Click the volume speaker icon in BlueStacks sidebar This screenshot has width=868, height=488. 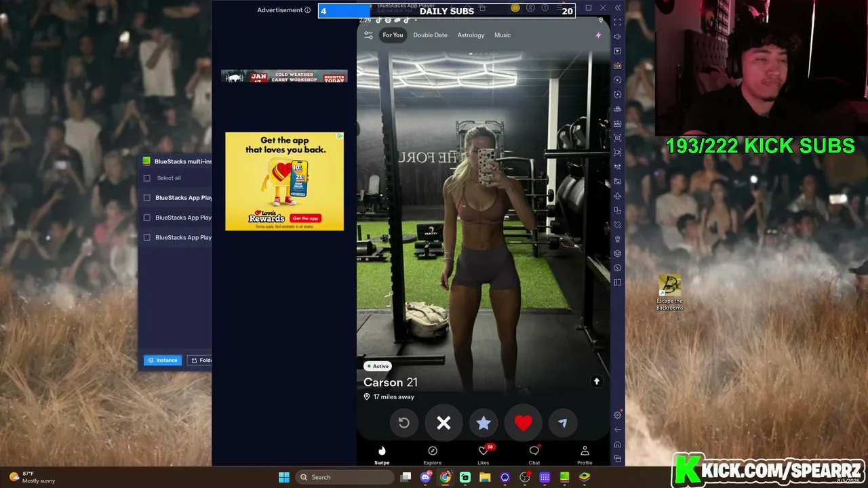[x=617, y=37]
